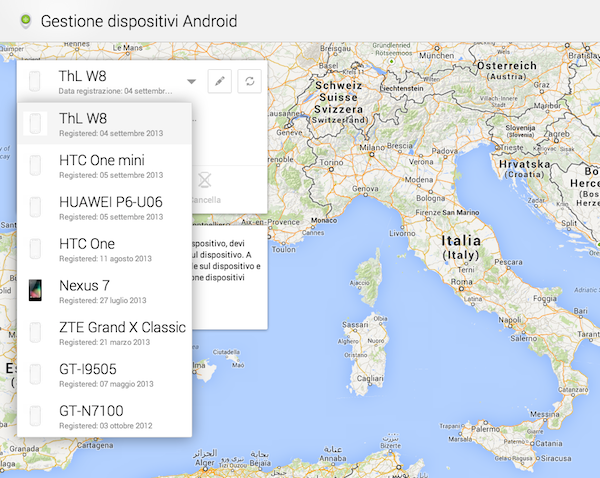Click the phone icon beside GT-N7100
The image size is (600, 478).
pos(35,416)
